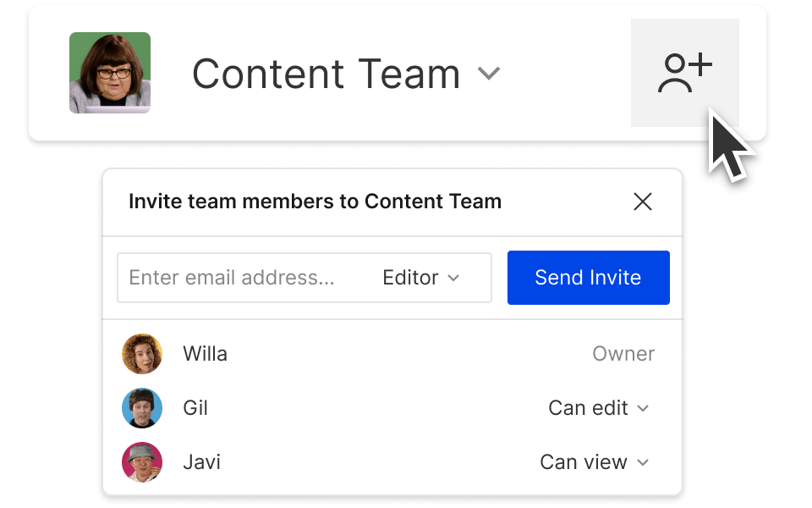Viewport: 812px width, 508px height.
Task: Click the chevron beside Can edit
Action: click(x=643, y=408)
